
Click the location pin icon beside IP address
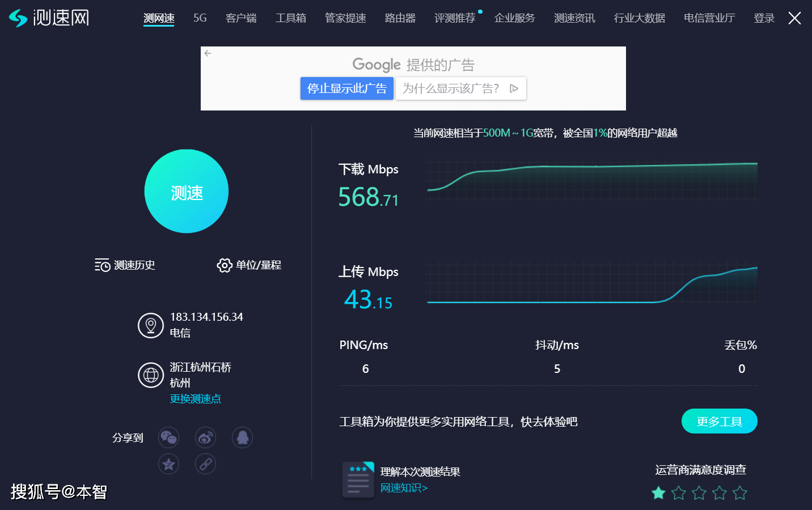(151, 325)
